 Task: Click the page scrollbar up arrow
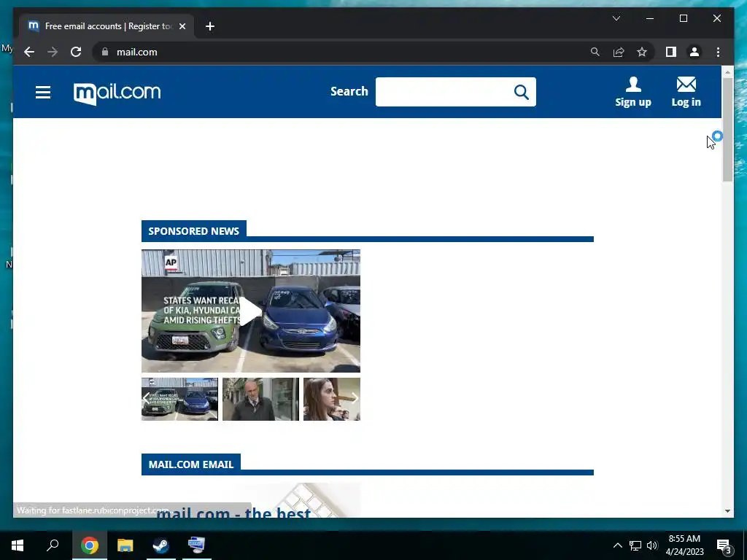tap(727, 72)
